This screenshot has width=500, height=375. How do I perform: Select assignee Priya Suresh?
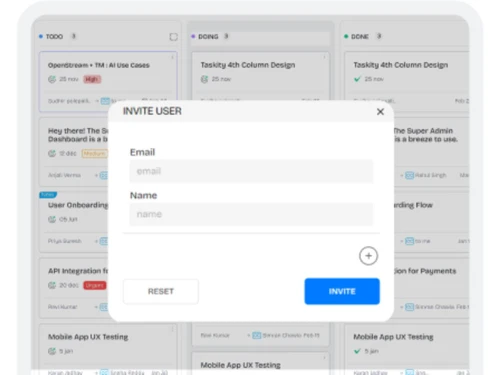[65, 241]
